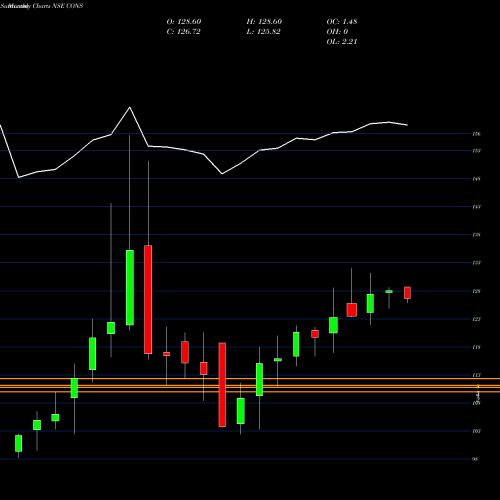Click the 143 price axis label
This screenshot has height=500, width=500.
coord(476,207)
